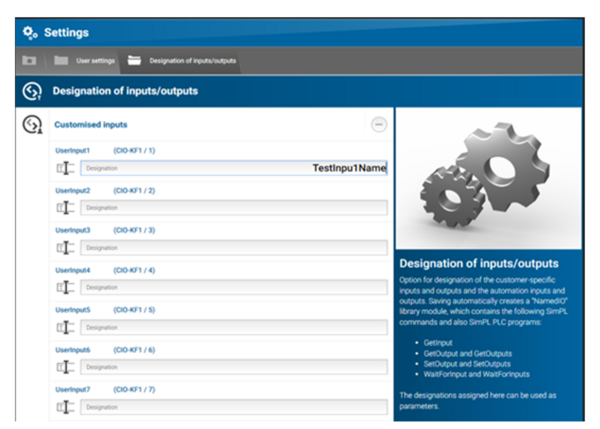The width and height of the screenshot is (600, 429).
Task: Click text cursor icon beside UserInput2 field
Action: point(65,208)
